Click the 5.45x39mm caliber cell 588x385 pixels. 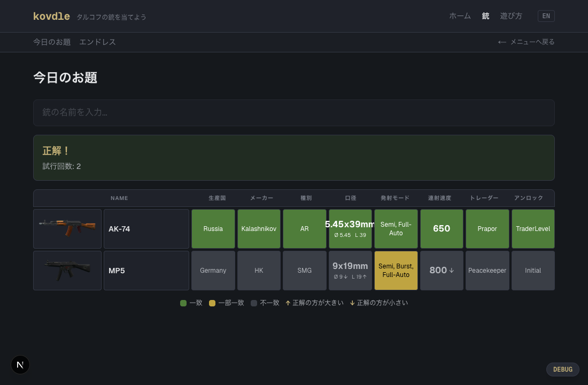[x=350, y=229]
